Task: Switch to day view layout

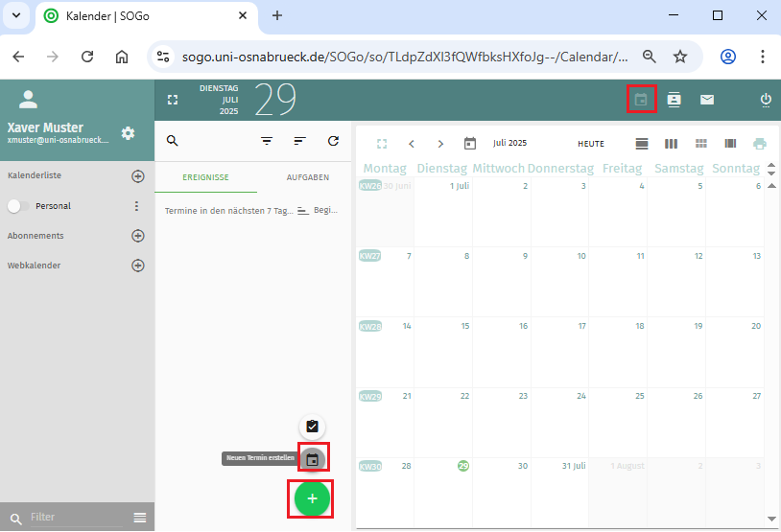Action: click(642, 144)
